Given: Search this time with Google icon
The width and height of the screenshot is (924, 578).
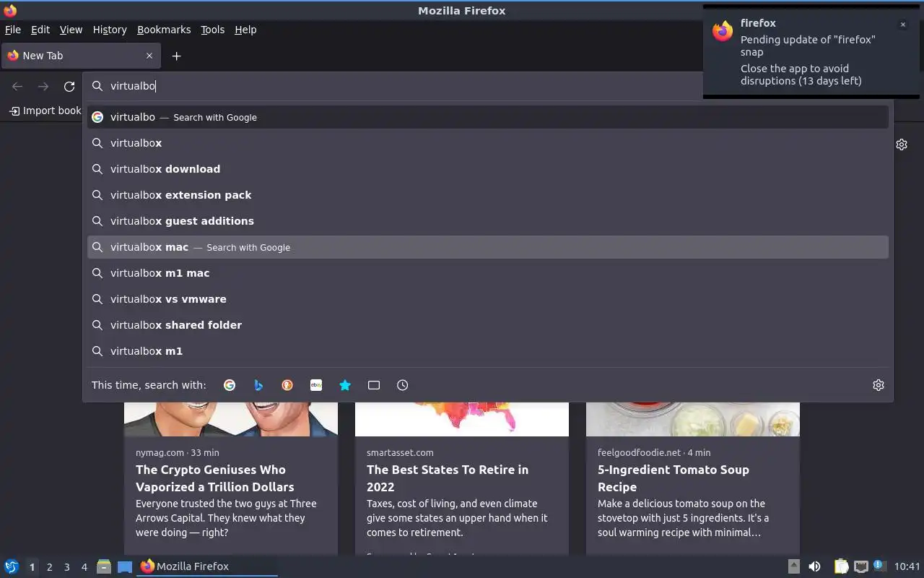Looking at the screenshot, I should [x=230, y=385].
